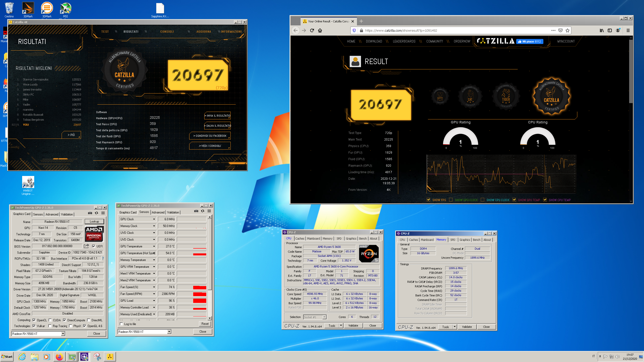644x362 pixels.
Task: Open the Sapphire.RX file on desktop
Action: (160, 10)
